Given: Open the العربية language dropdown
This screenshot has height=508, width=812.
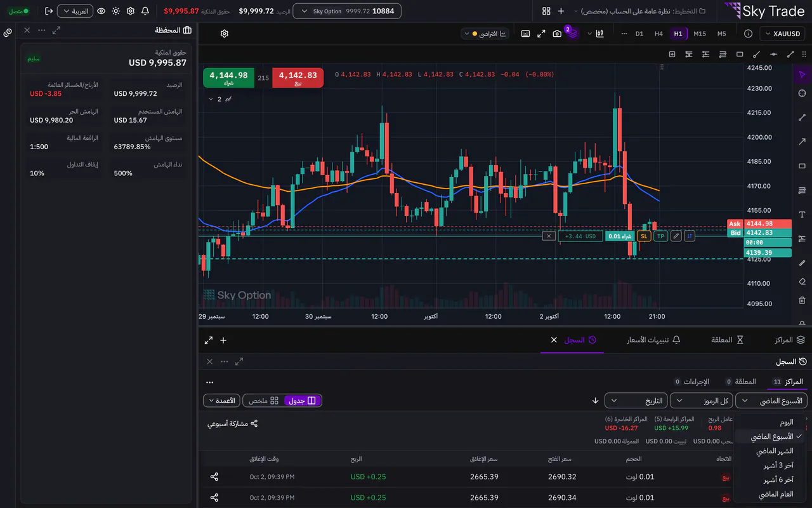Looking at the screenshot, I should point(75,11).
